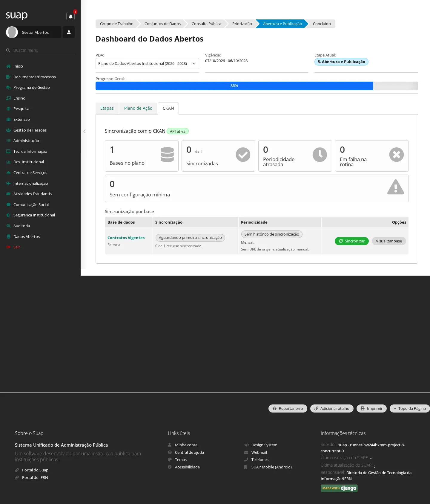
Task: Click the green Sincronizar button
Action: (x=352, y=241)
